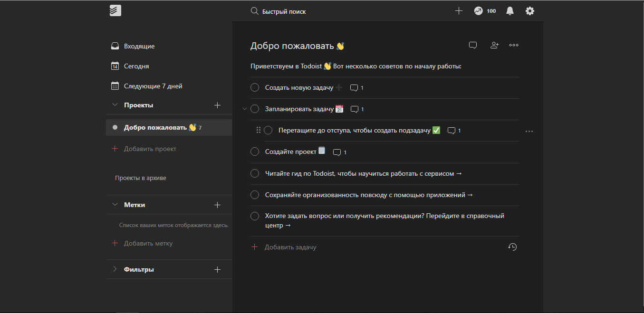Check off "Запланировать задачу" task circle

coord(255,109)
